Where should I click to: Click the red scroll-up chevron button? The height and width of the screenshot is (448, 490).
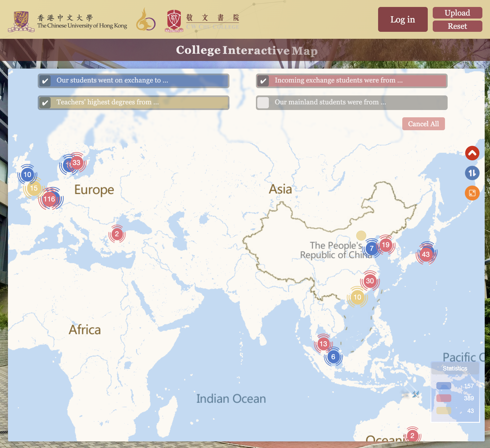pos(472,153)
